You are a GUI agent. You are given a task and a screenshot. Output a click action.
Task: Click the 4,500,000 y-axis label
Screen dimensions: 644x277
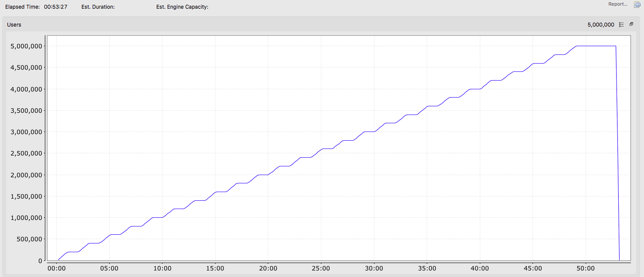tap(26, 68)
